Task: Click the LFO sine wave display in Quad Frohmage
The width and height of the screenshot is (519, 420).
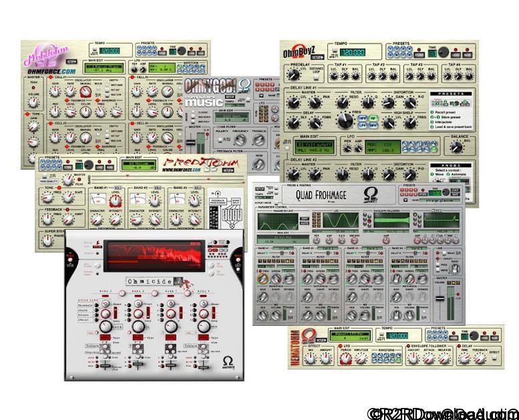Action: [x=341, y=220]
